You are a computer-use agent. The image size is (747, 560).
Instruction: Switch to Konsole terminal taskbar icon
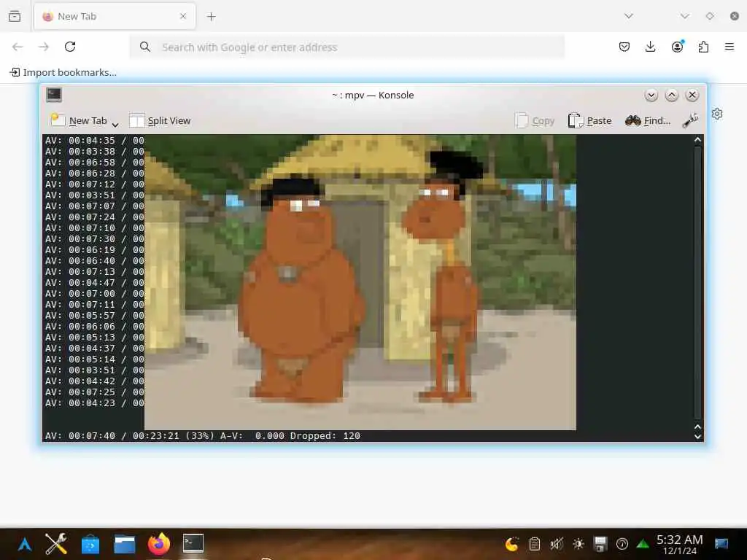pos(193,543)
